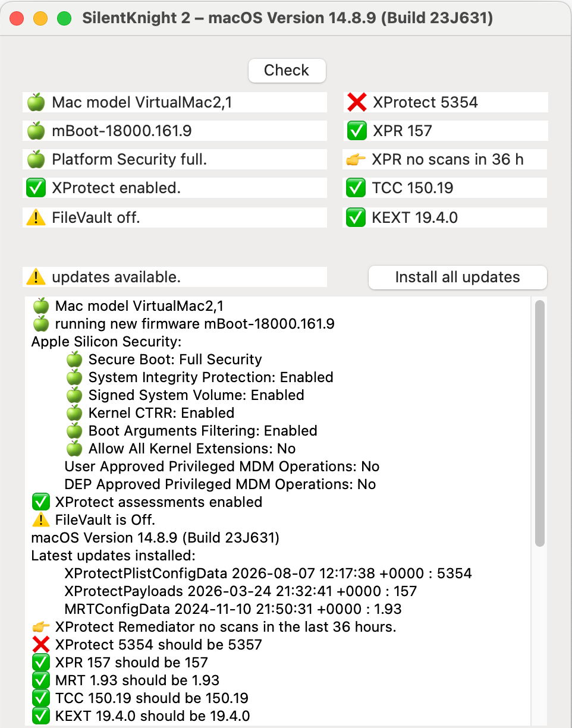This screenshot has height=728, width=572.
Task: Click the XProtectPlistConfigData log entry
Action: 268,573
